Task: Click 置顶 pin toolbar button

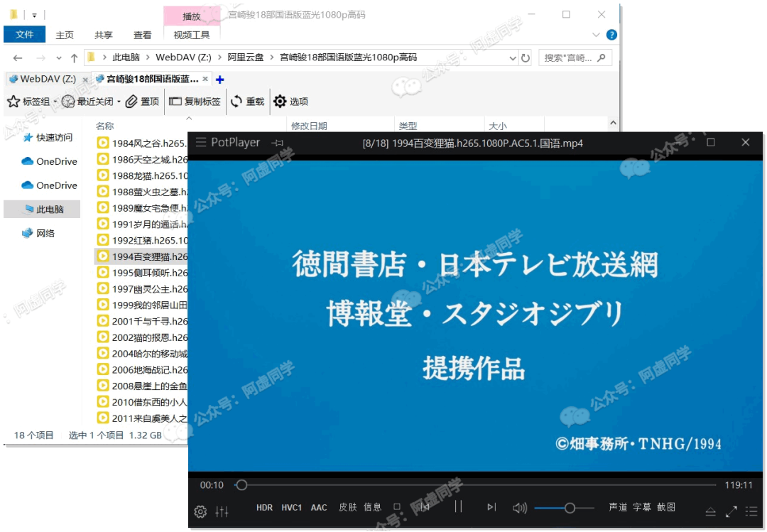Action: [142, 102]
